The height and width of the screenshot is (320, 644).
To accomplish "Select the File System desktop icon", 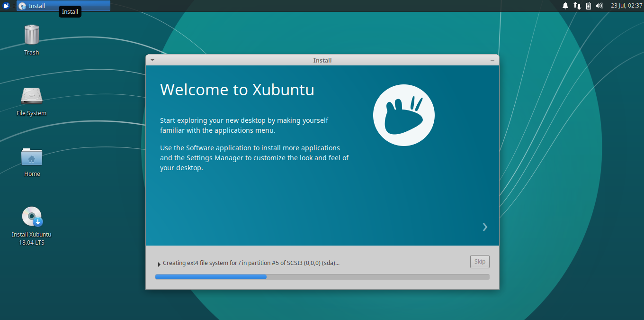I will coord(32,101).
